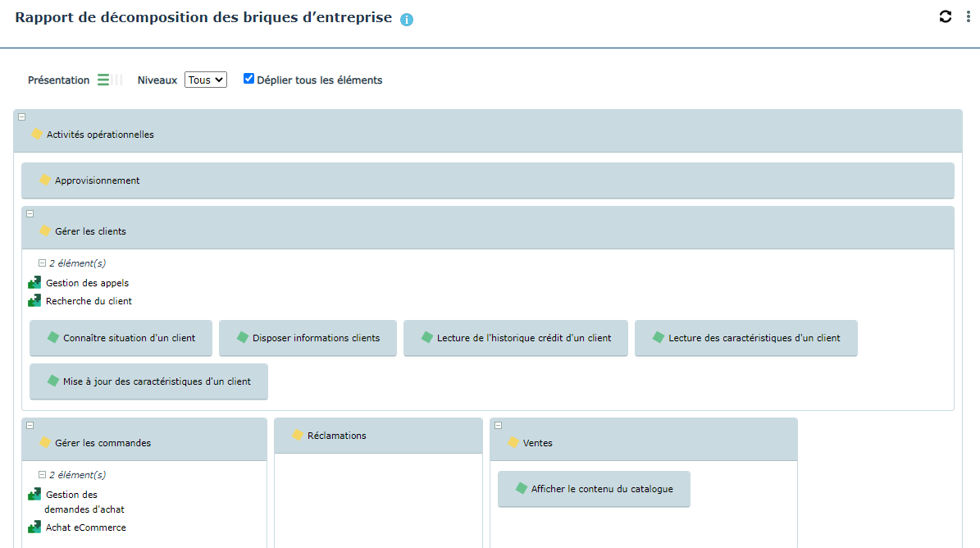This screenshot has width=980, height=548.
Task: Open Lecture de l'historique crédit d'un client
Action: pos(515,338)
